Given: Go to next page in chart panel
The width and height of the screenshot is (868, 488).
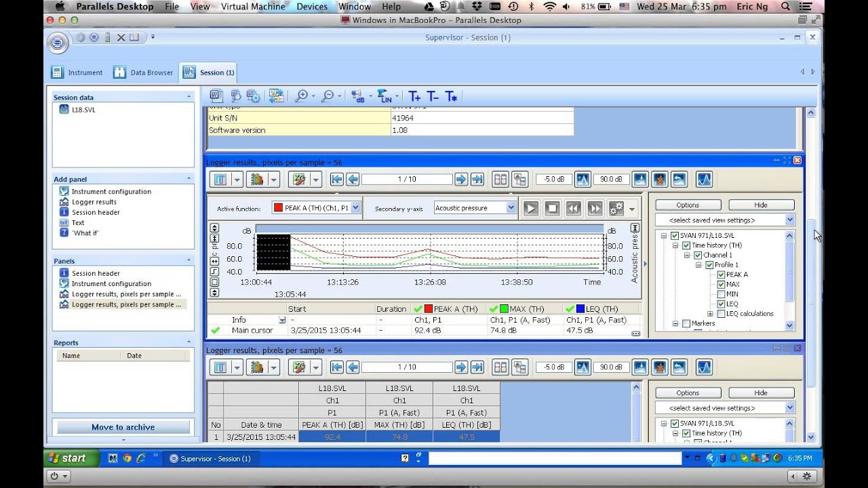Looking at the screenshot, I should coord(460,179).
